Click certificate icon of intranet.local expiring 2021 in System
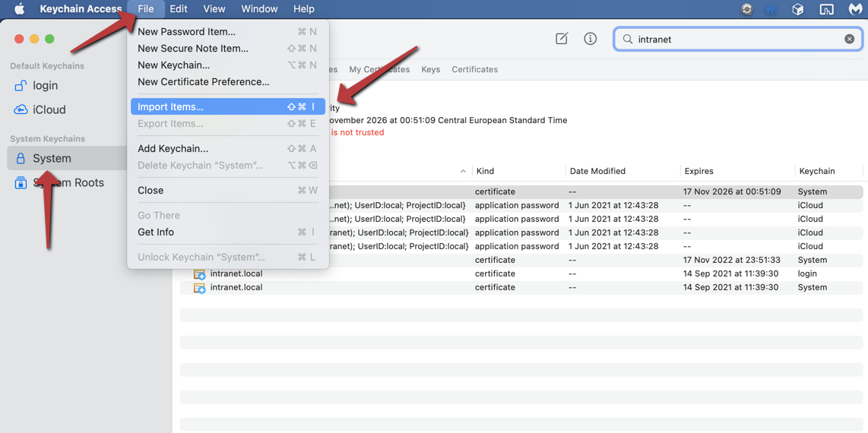868x433 pixels. (199, 288)
